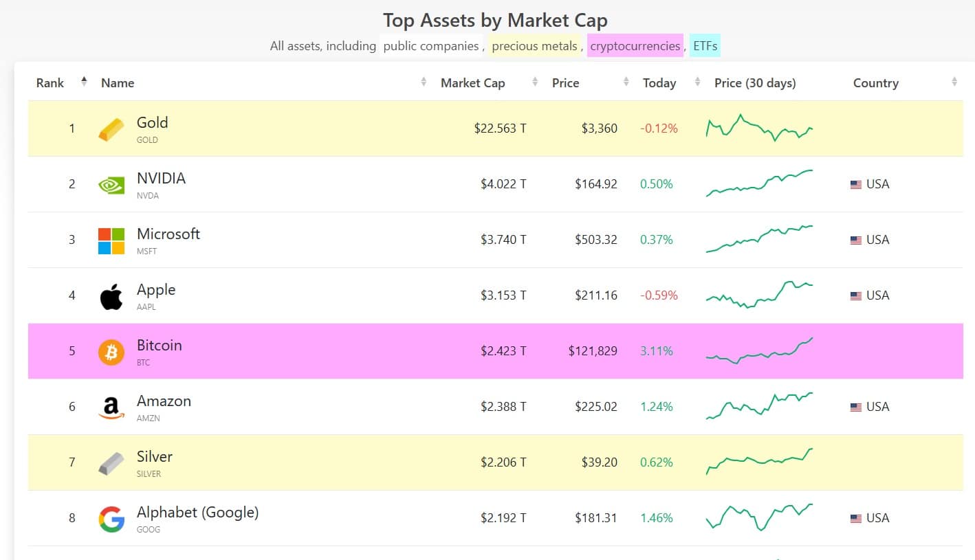Click the USA flag in Microsoft row
The width and height of the screenshot is (975, 560).
[x=856, y=240]
